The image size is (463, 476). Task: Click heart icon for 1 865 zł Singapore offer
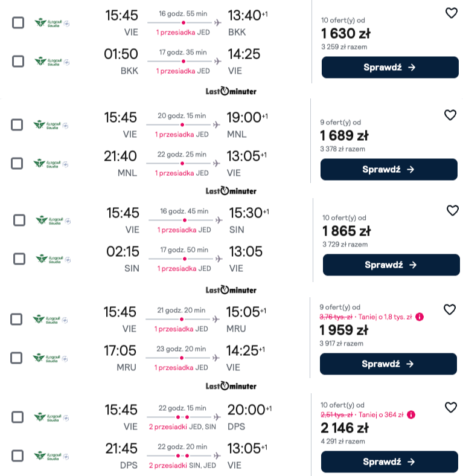(x=452, y=210)
